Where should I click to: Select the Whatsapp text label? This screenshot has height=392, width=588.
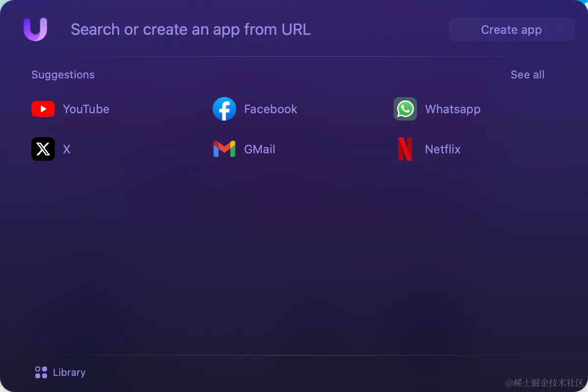point(453,109)
